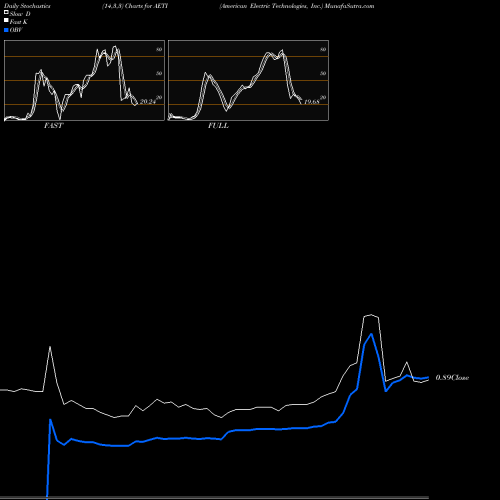500x500 pixels.
Task: Click the 20.24 value in FAST chart
Action: point(148,102)
